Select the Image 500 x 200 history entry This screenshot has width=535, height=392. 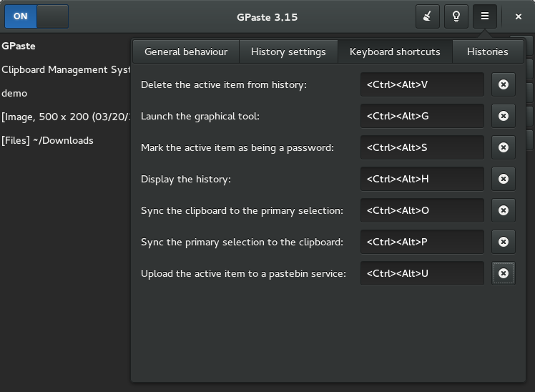[65, 117]
